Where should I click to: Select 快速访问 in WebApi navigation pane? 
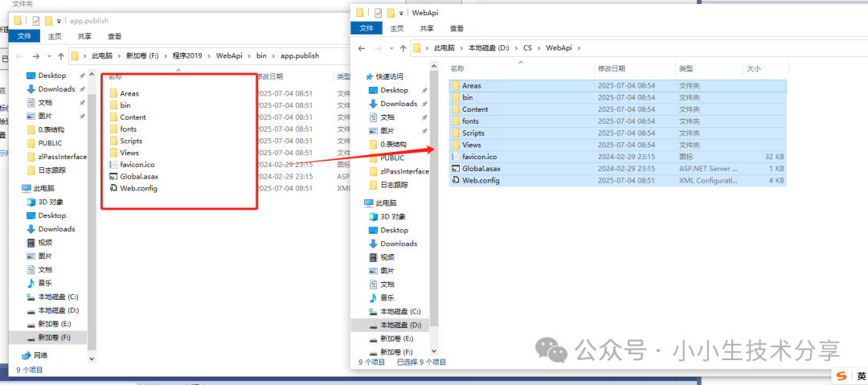385,76
